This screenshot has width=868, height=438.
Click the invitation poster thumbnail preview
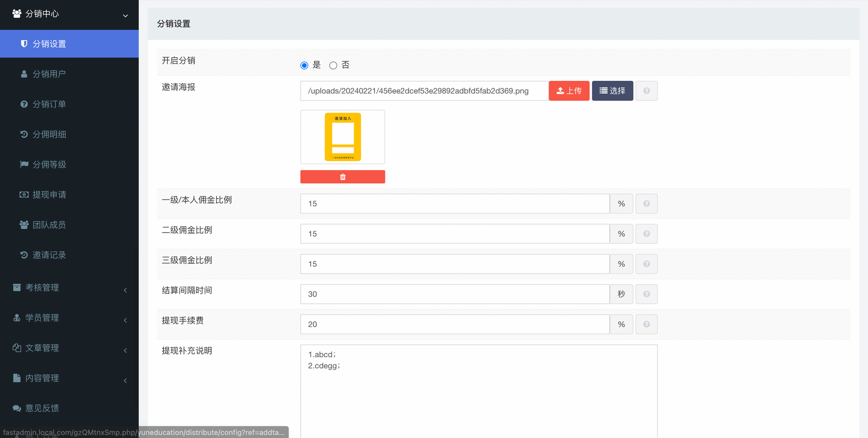pos(343,137)
